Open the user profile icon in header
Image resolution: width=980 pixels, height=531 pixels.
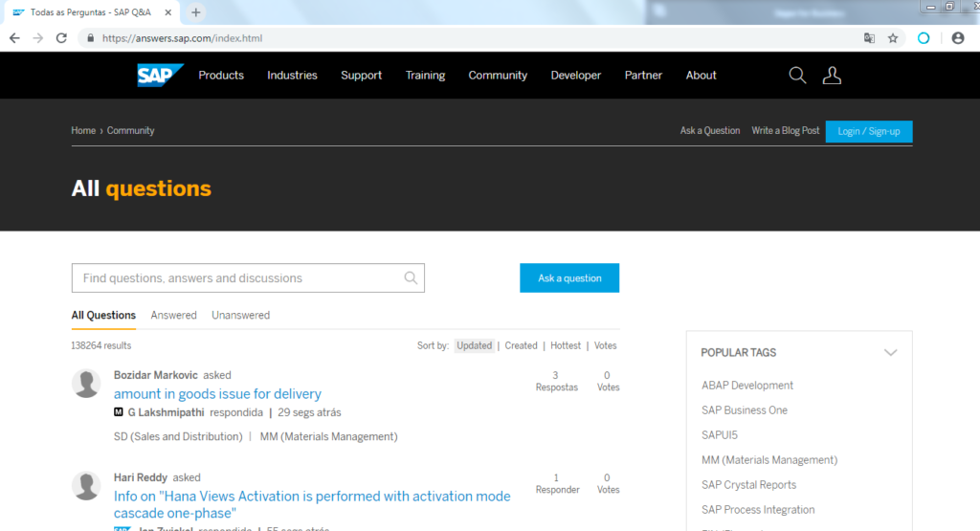click(832, 75)
